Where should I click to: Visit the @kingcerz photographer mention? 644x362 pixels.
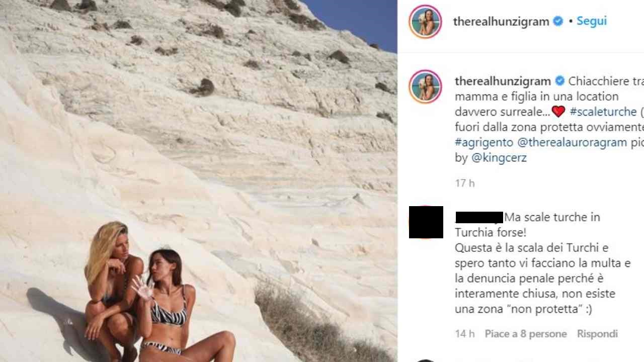click(x=499, y=157)
